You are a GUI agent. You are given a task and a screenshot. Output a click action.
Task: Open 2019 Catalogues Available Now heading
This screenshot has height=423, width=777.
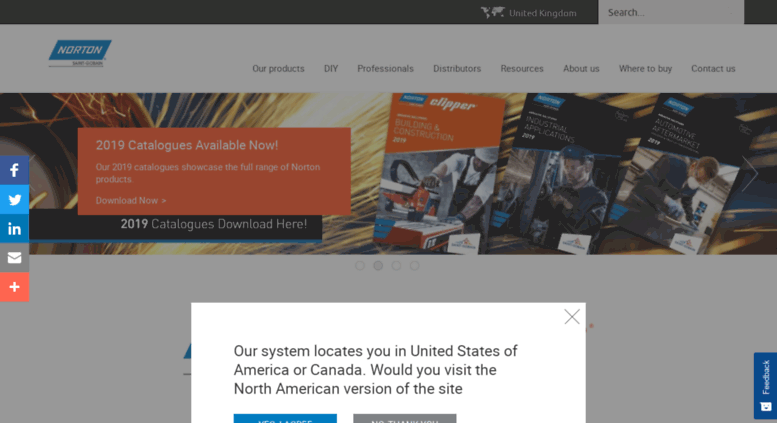coord(187,145)
